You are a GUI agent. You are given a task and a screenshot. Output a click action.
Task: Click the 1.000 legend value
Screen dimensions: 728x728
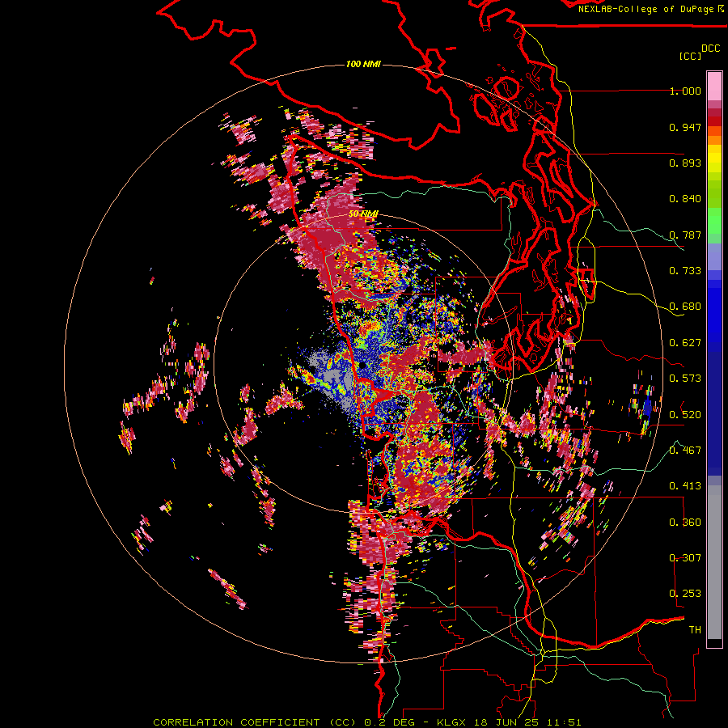point(685,91)
